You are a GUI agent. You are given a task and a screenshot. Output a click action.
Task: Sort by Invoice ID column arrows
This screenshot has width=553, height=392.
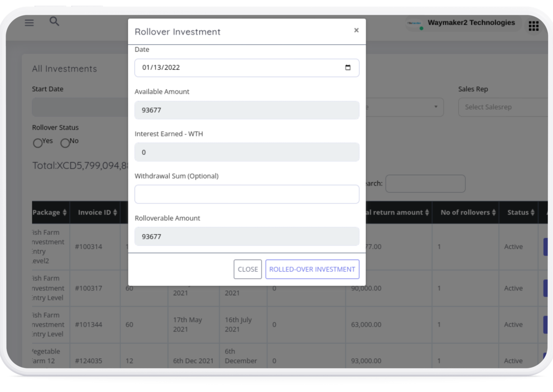(115, 212)
